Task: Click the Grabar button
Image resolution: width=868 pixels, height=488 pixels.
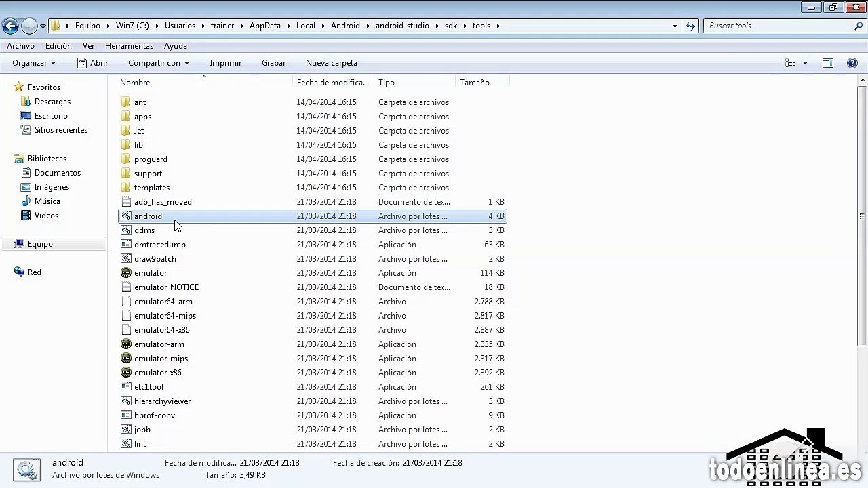Action: pos(273,63)
